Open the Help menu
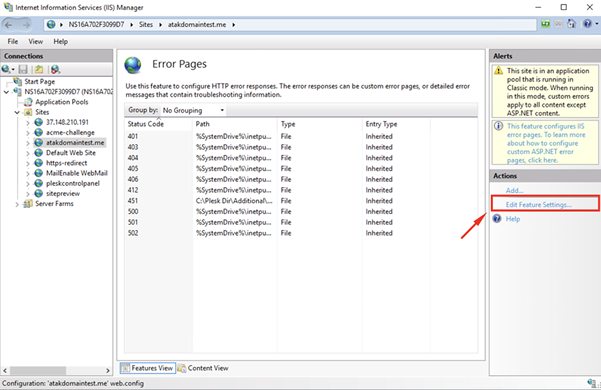The height and width of the screenshot is (390, 601). click(x=61, y=41)
